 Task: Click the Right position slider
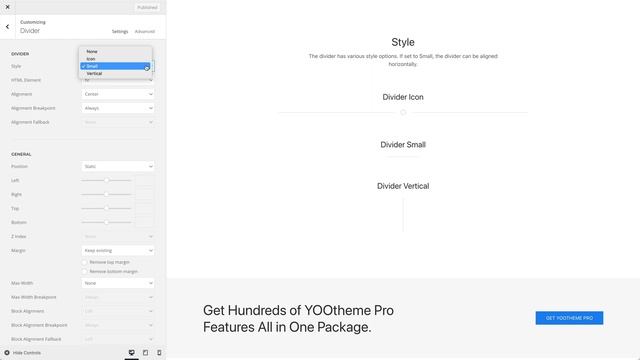coord(106,194)
